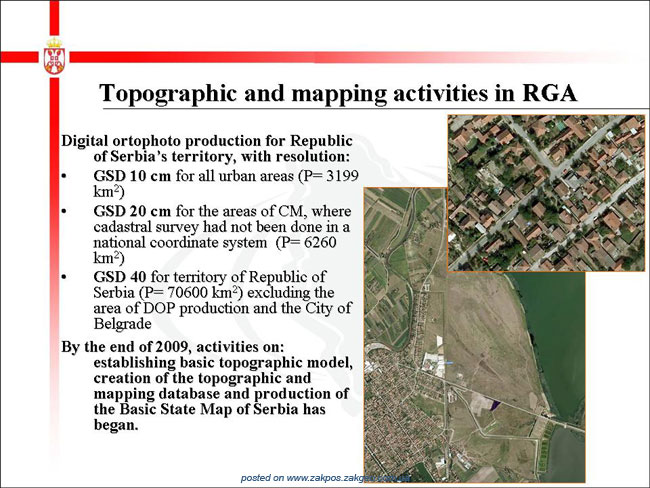Select the slide title about RGA
650x488 pixels.
pyautogui.click(x=338, y=92)
